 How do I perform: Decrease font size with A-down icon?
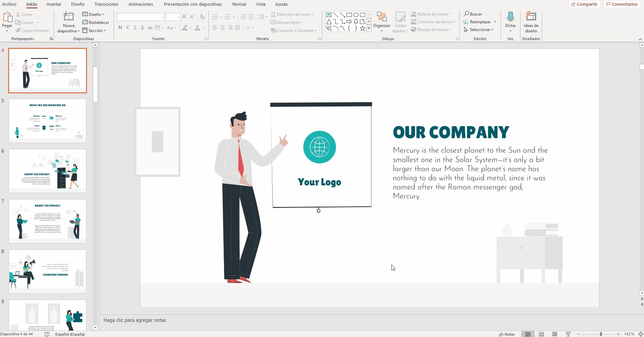coord(192,17)
